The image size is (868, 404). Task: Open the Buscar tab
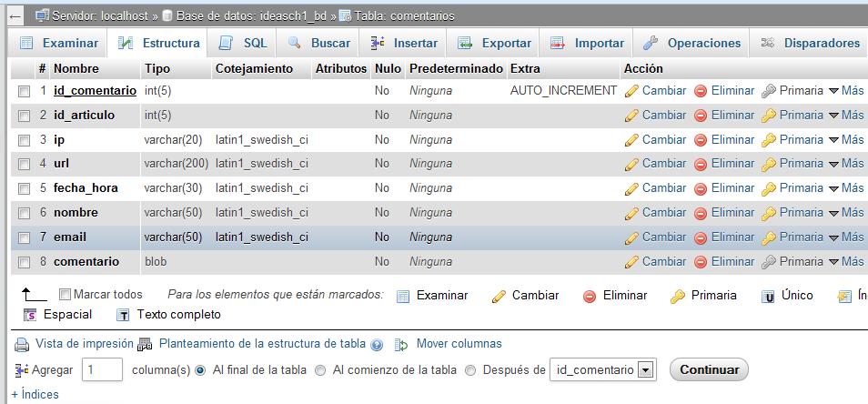tap(318, 43)
